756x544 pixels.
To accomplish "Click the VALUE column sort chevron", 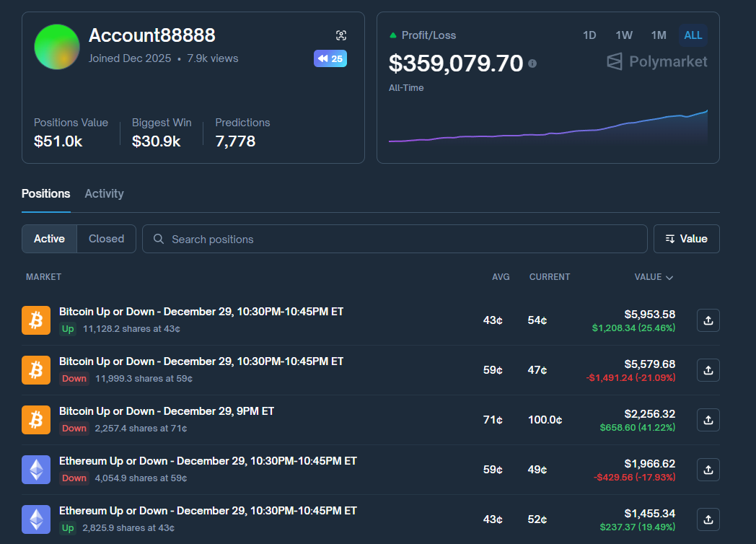I will pos(669,276).
